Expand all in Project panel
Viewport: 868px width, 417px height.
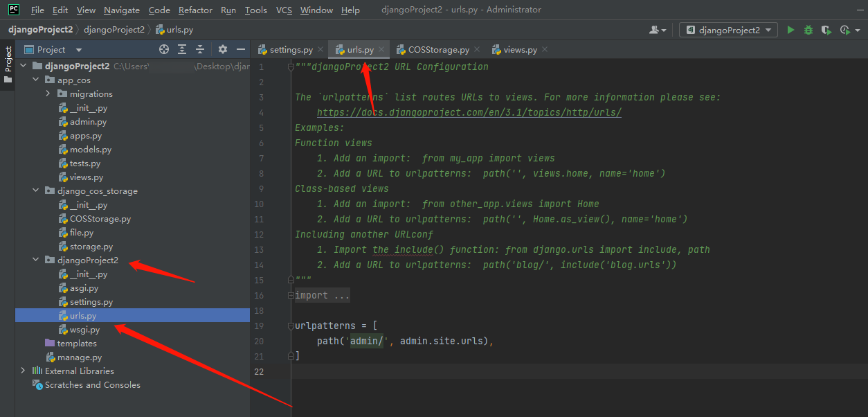(182, 49)
